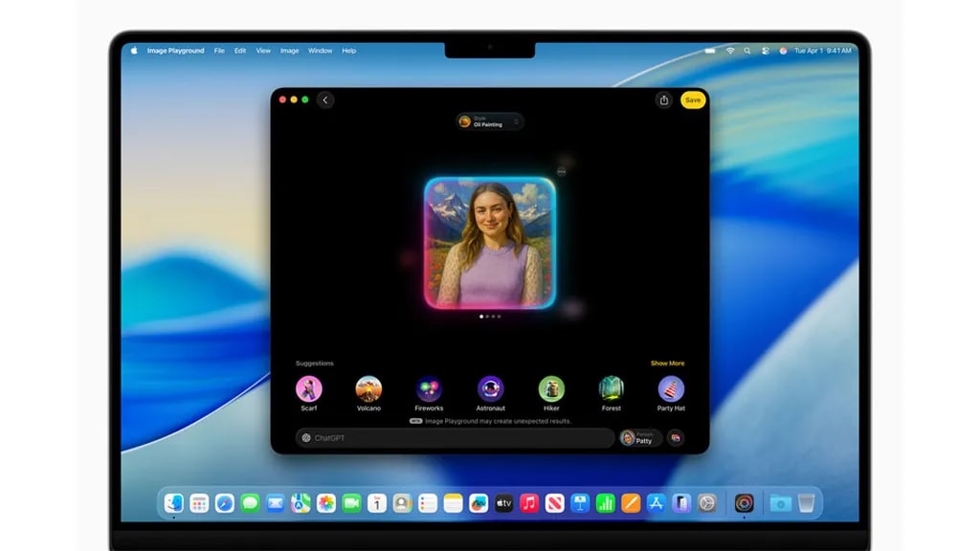Click the share icon in the title bar
Image resolution: width=980 pixels, height=551 pixels.
pos(663,99)
